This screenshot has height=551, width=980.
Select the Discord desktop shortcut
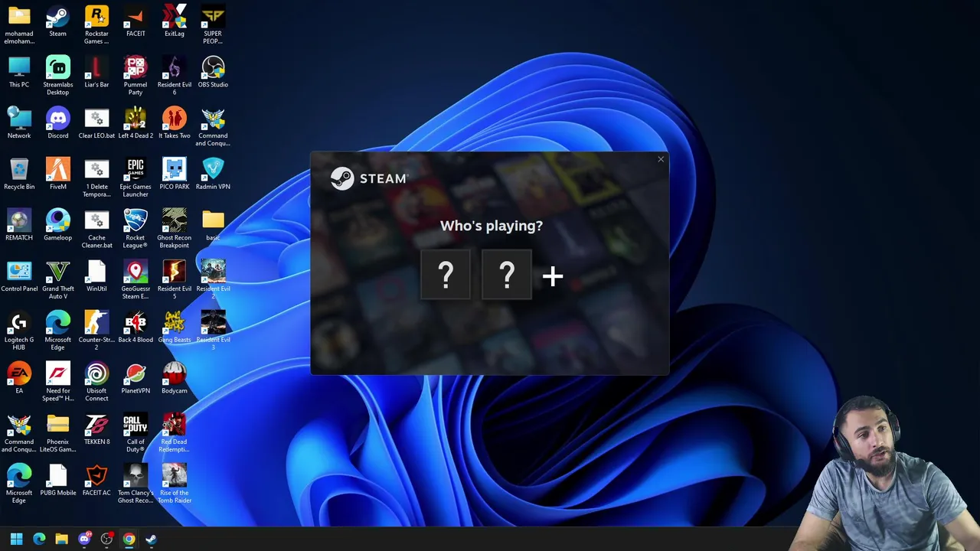click(57, 123)
